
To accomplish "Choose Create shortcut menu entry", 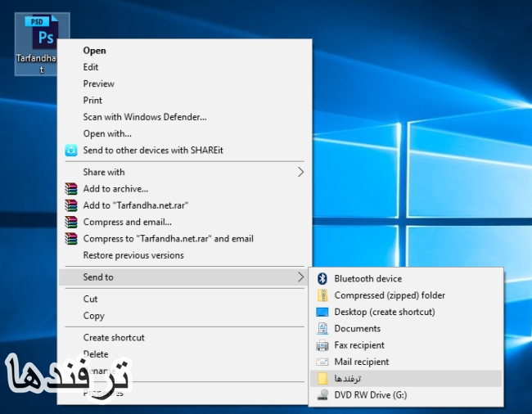I will 114,338.
